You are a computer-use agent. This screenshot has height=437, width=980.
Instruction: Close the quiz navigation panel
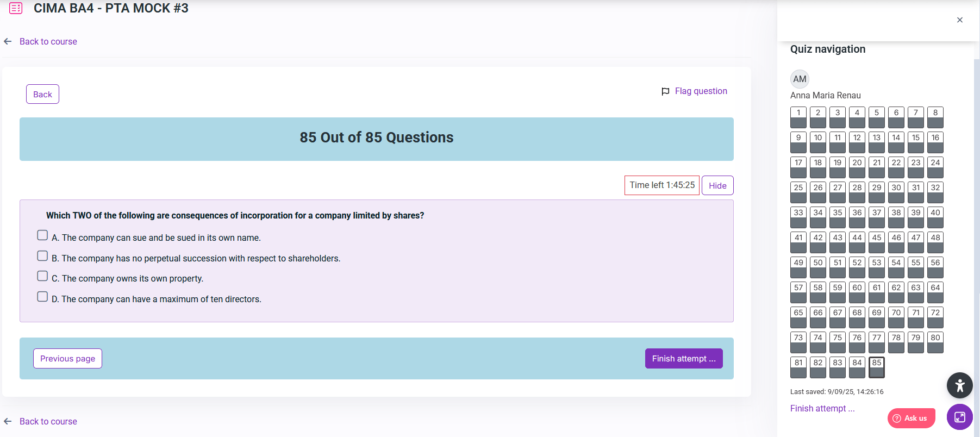(x=959, y=20)
